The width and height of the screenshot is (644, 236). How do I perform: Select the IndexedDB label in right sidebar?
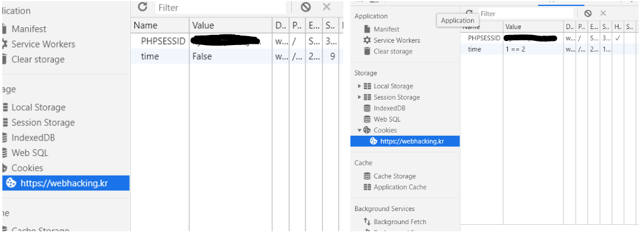389,109
